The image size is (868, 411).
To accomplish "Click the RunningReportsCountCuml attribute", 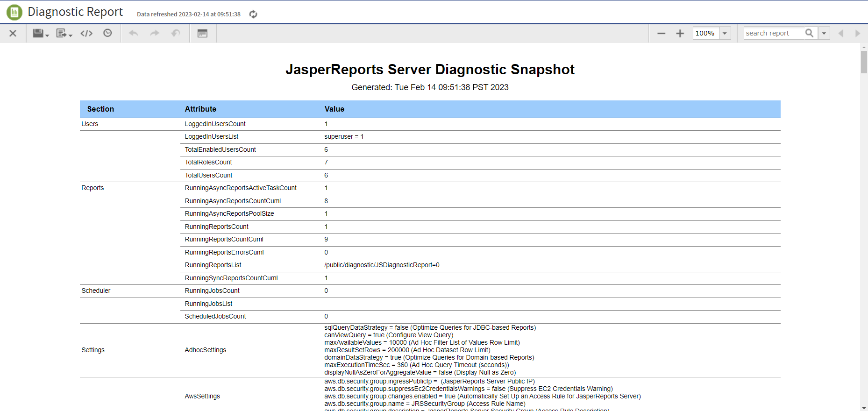I will click(224, 239).
